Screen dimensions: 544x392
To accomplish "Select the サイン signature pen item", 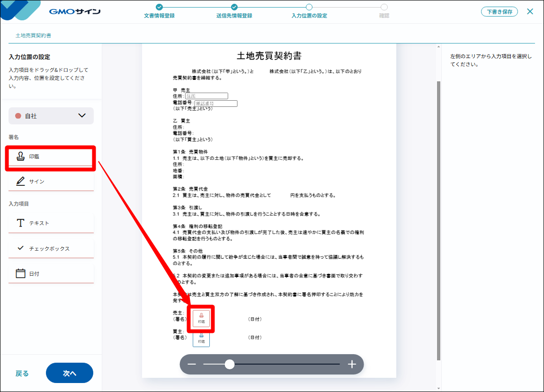I will tap(51, 181).
